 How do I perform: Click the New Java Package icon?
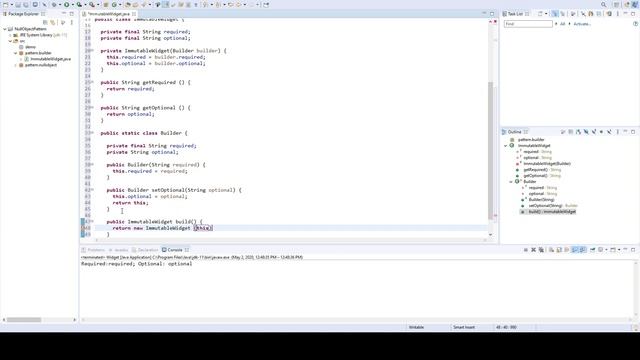point(105,4)
